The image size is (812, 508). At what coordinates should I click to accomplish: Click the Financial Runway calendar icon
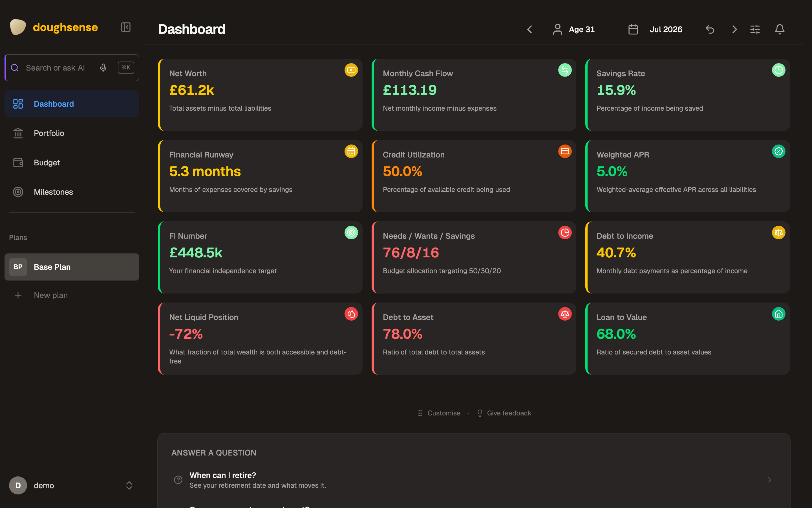[x=351, y=151]
